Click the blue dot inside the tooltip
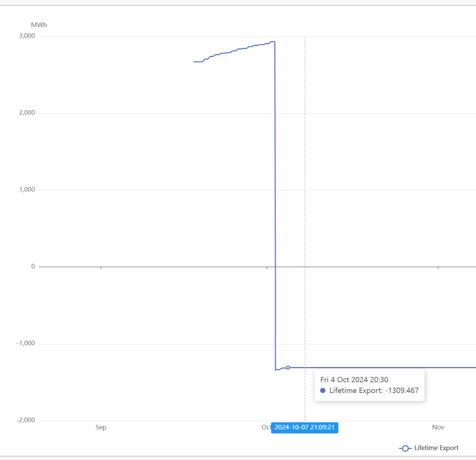This screenshot has height=460, width=476. (323, 390)
